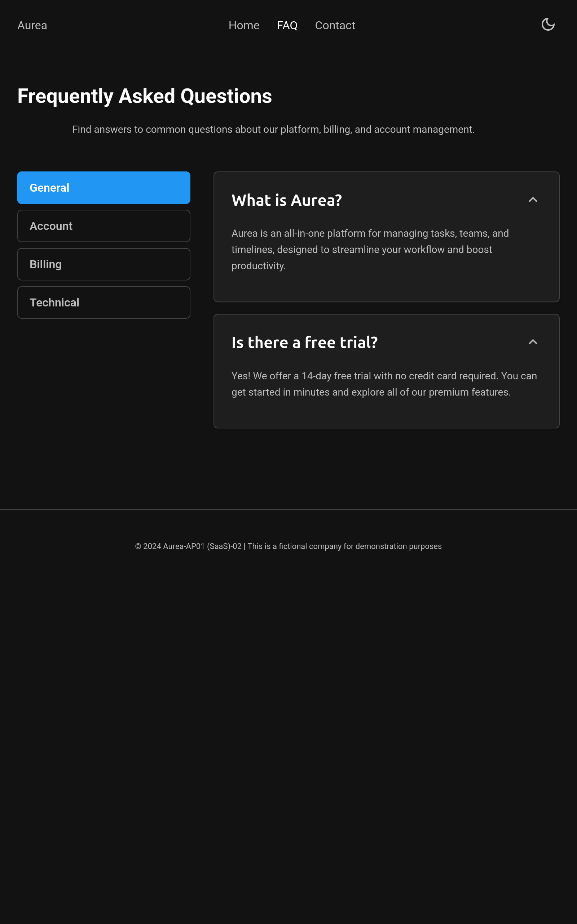Go to the Home page link
This screenshot has width=577, height=924.
244,26
